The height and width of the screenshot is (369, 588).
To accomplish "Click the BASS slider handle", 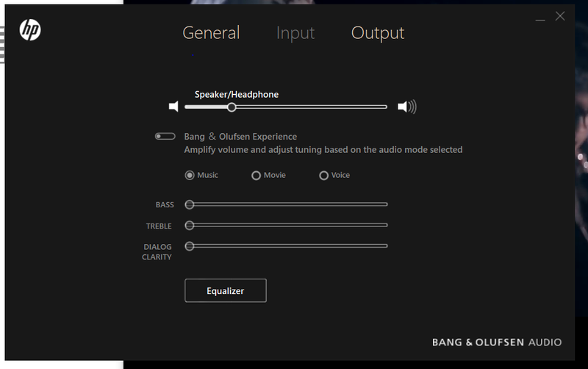I will pos(190,204).
